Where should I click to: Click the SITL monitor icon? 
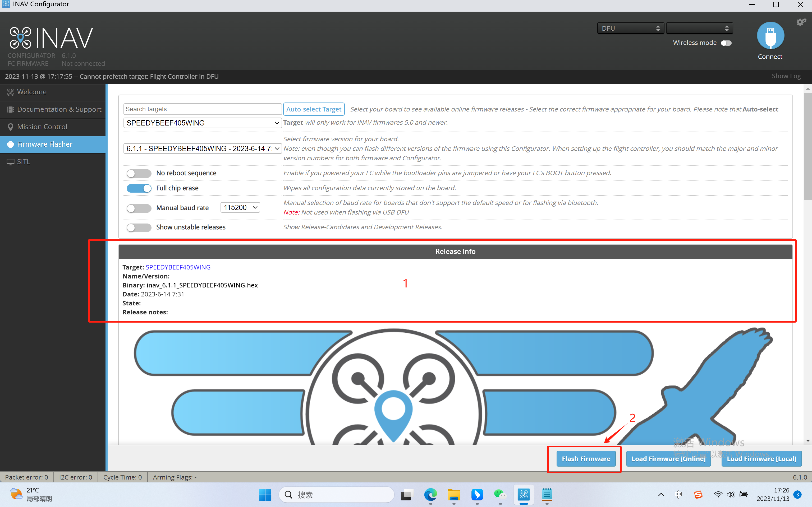point(10,162)
